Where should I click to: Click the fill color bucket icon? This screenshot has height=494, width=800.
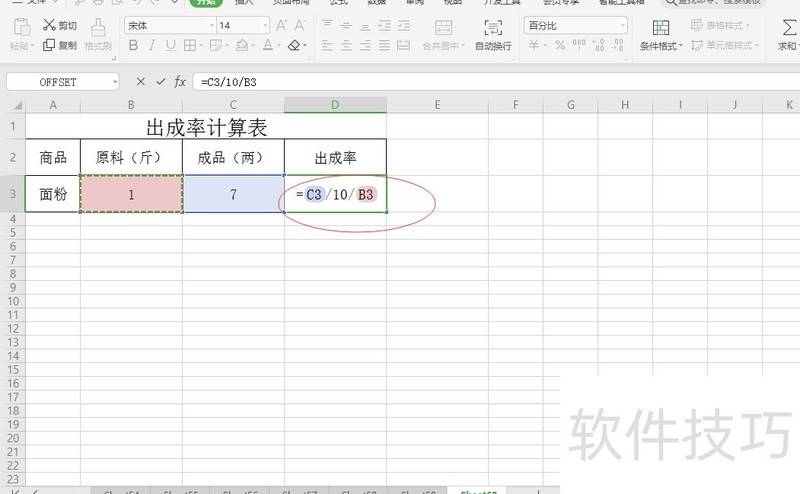[241, 45]
